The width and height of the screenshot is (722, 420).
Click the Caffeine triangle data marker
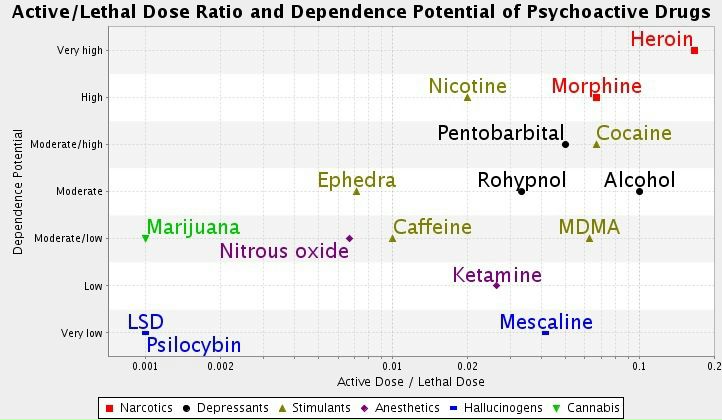click(392, 238)
